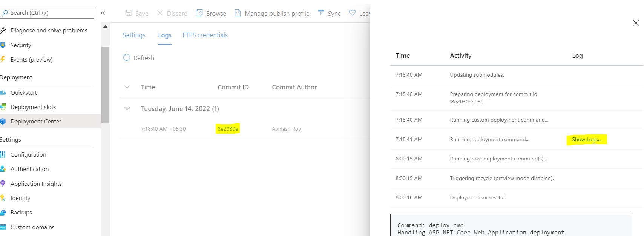
Task: Click the sidebar scrollbar thumb
Action: click(105, 85)
